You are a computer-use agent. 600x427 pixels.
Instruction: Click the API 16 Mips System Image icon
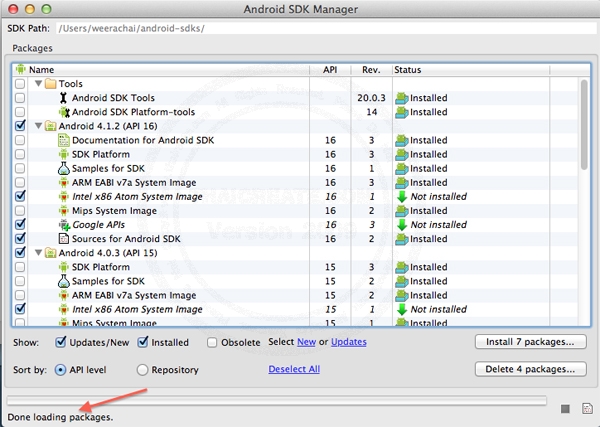pyautogui.click(x=64, y=211)
